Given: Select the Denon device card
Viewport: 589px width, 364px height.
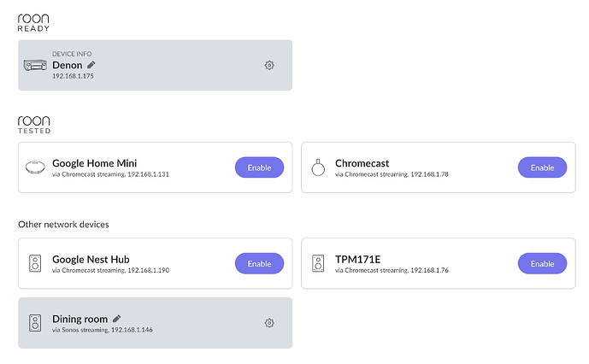Looking at the screenshot, I should [155, 65].
